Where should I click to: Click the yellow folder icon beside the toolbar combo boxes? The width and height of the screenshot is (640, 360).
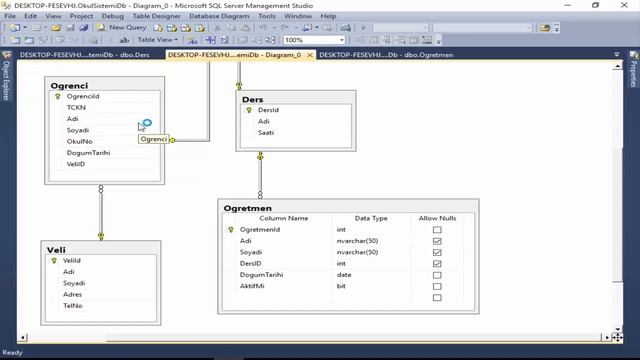544,28
